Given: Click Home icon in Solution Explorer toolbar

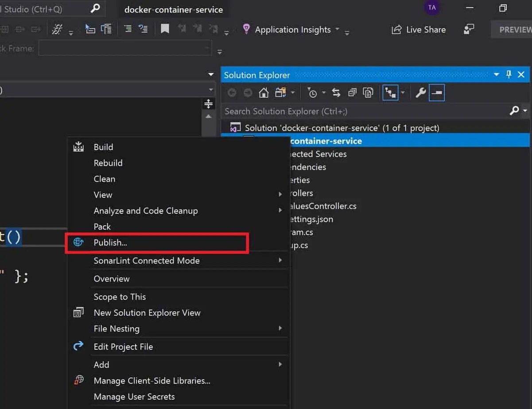Looking at the screenshot, I should 264,93.
